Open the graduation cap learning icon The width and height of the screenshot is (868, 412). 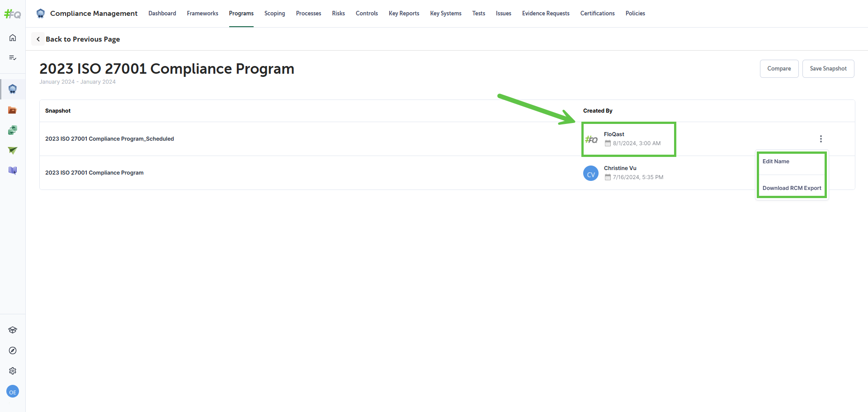point(13,330)
